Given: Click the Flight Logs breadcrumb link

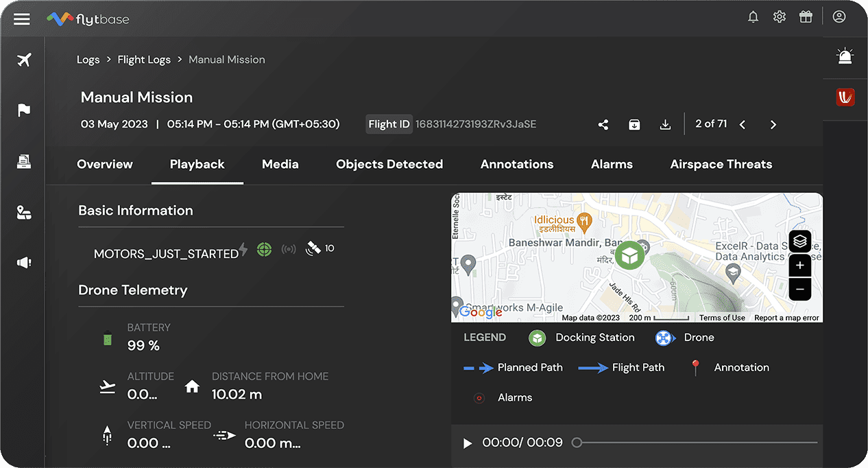Looking at the screenshot, I should click(144, 59).
